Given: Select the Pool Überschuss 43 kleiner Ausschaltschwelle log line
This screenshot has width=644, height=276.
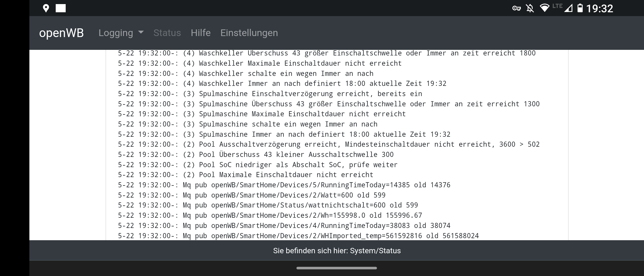Looking at the screenshot, I should [x=256, y=155].
